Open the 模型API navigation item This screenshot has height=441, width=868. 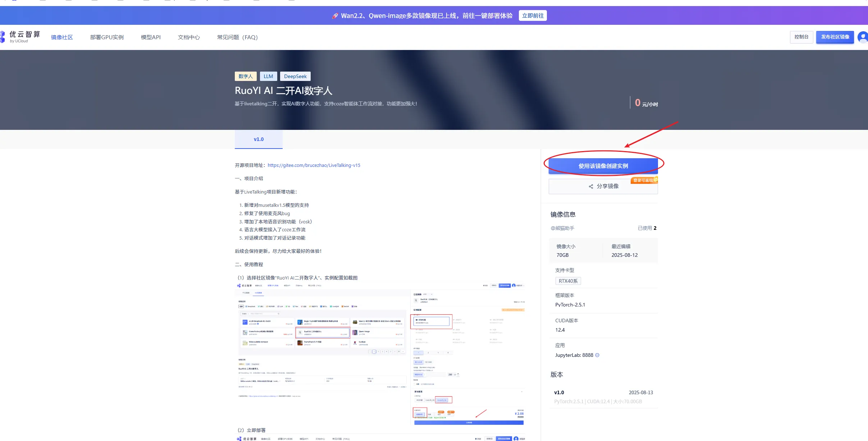151,37
